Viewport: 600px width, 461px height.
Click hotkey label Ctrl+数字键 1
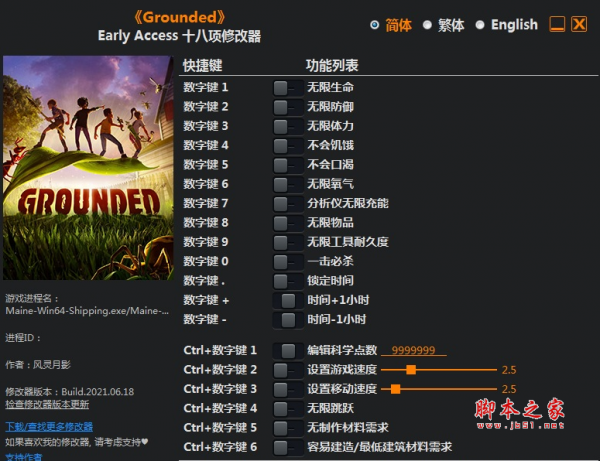click(x=220, y=350)
